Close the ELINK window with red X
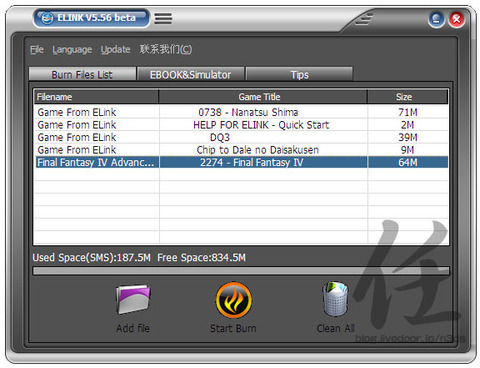This screenshot has width=480, height=368. coord(457,19)
